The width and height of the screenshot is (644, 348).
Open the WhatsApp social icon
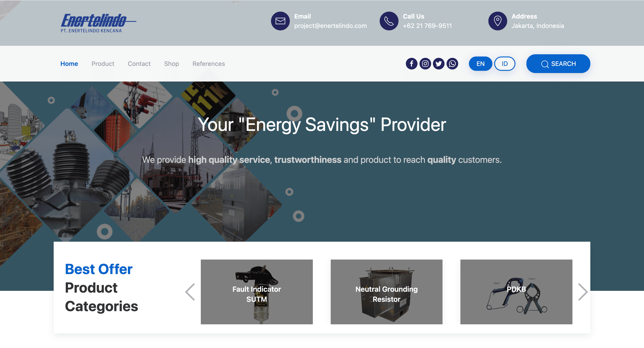[452, 64]
